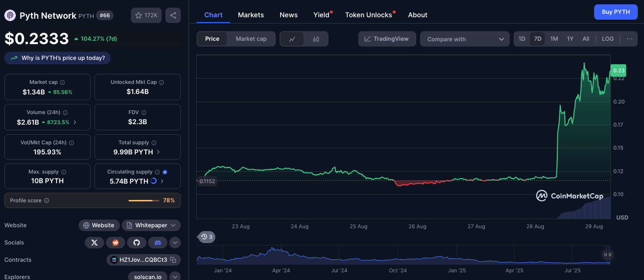Click the Buy PYTH button

coord(616,12)
